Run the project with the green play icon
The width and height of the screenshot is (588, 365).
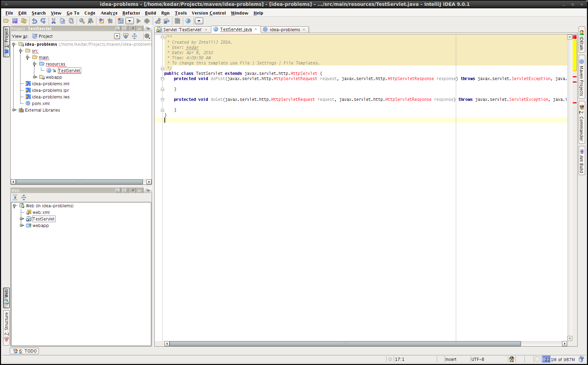[138, 21]
